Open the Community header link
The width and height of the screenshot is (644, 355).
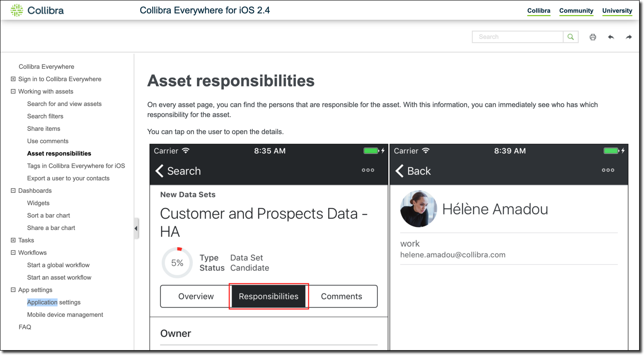coord(576,11)
